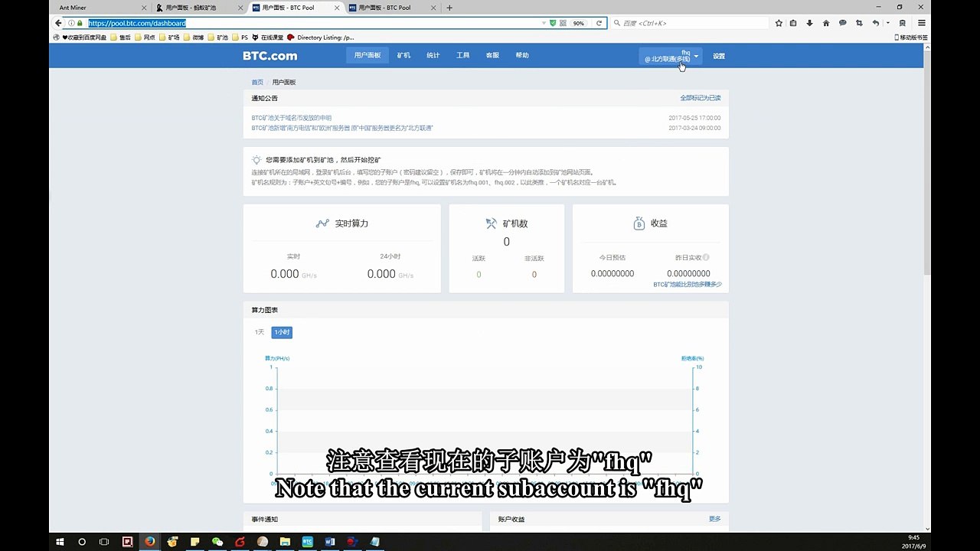Open the Windows Start menu

click(60, 542)
